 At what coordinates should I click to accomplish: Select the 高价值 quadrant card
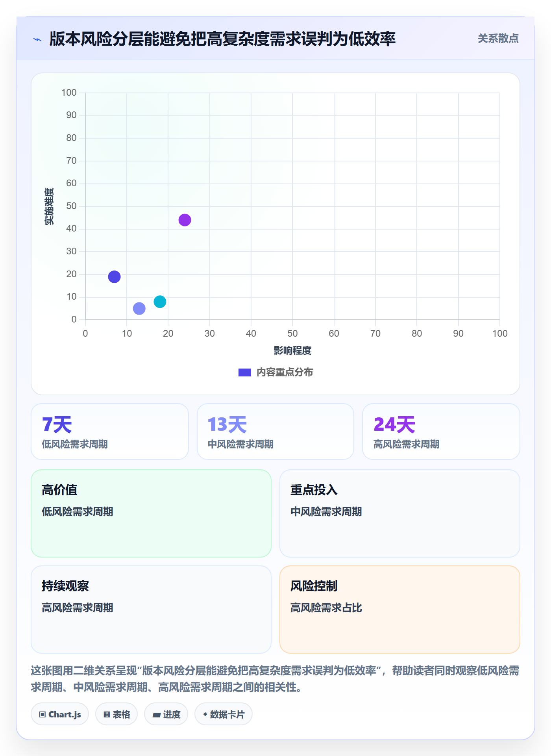[151, 513]
